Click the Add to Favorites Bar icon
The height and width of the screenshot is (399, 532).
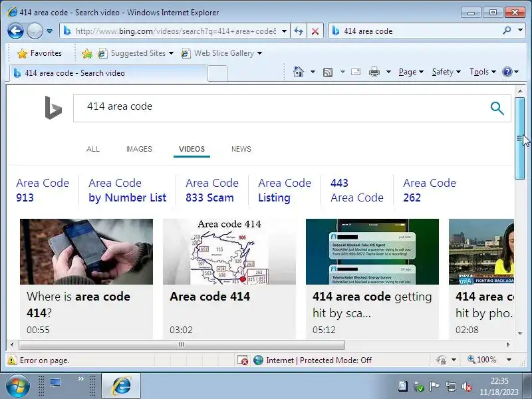coord(87,53)
